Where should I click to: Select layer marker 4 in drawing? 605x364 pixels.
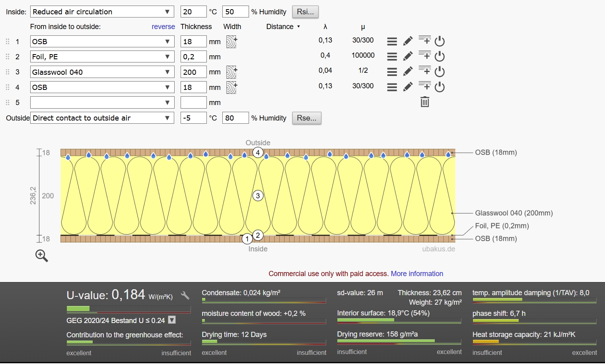tap(258, 152)
